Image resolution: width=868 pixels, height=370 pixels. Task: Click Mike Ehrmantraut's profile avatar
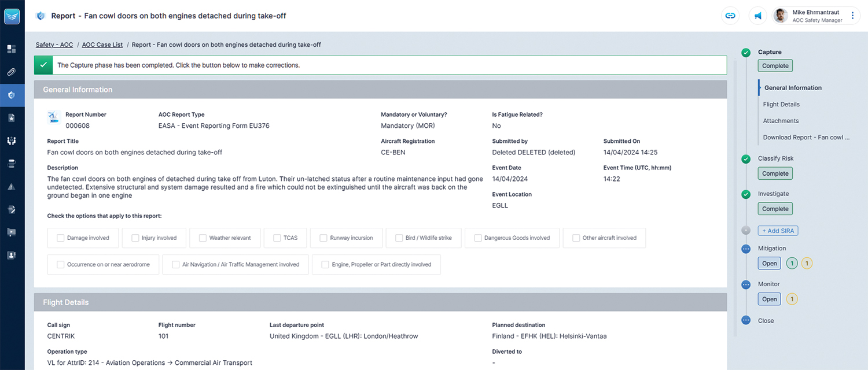coord(781,16)
